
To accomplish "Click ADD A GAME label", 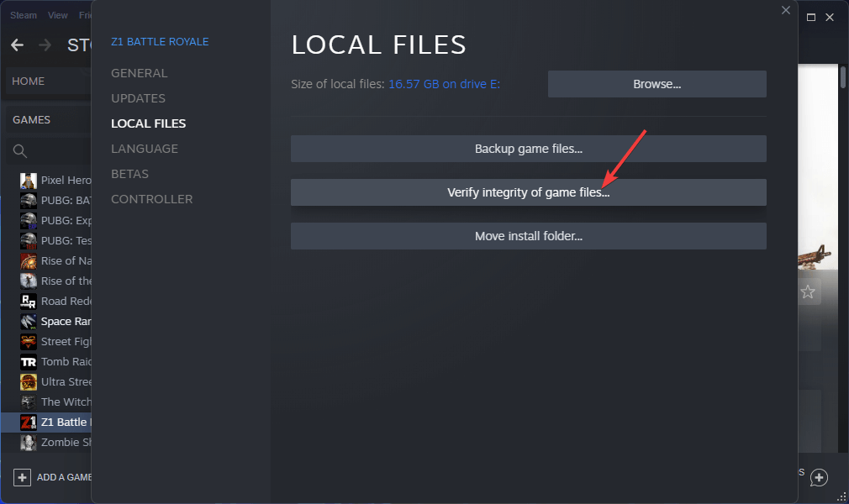I will tap(64, 477).
